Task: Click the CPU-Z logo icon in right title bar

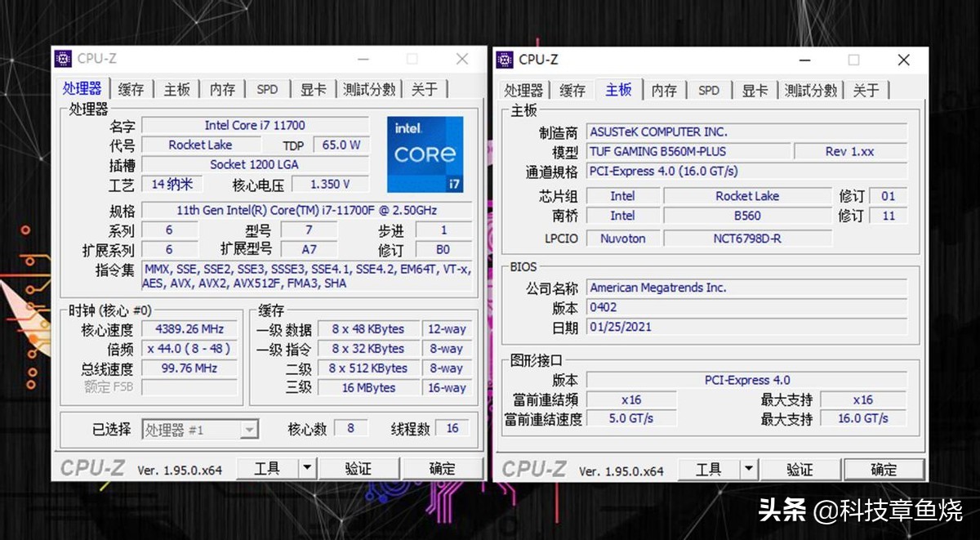Action: [x=503, y=60]
